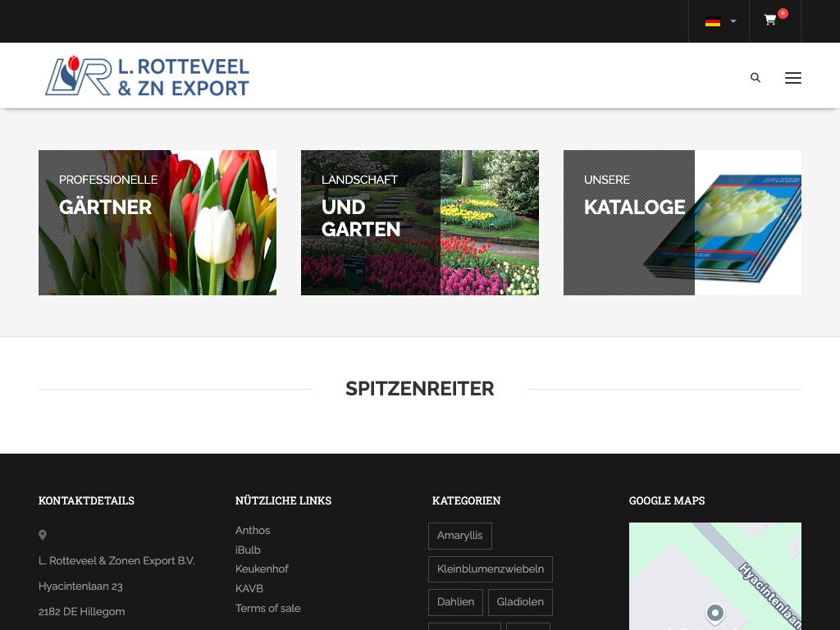Choose the Kleinblumenzwiebeln category tag
840x630 pixels.
click(x=491, y=569)
